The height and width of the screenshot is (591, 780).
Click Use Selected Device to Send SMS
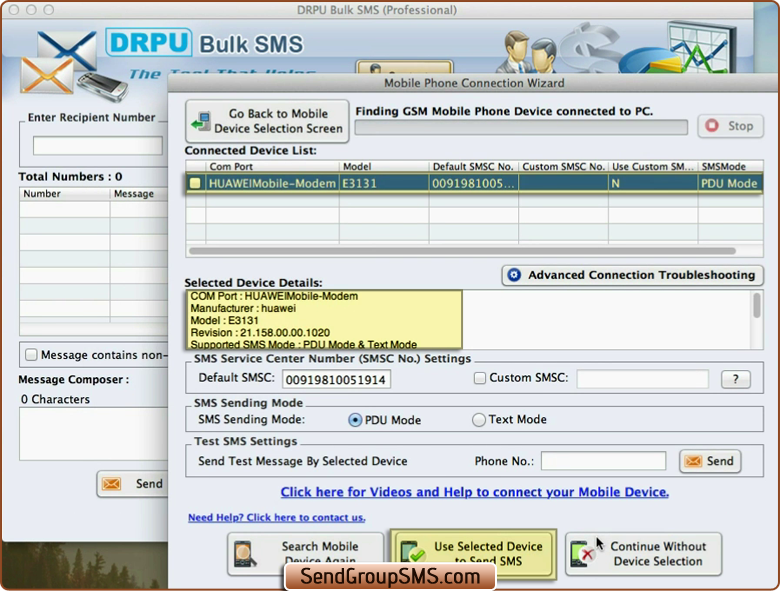473,553
